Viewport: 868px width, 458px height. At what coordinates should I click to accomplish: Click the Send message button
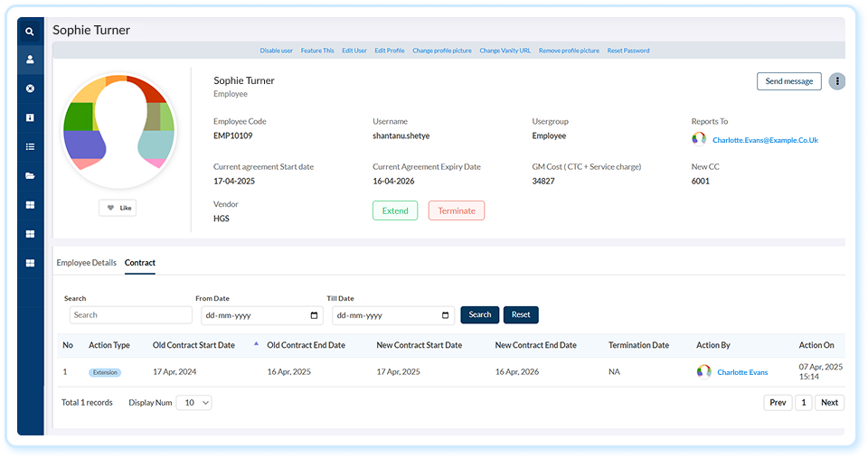pos(788,81)
